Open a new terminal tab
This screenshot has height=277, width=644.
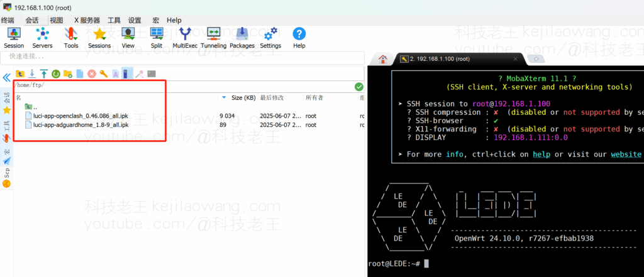[536, 59]
